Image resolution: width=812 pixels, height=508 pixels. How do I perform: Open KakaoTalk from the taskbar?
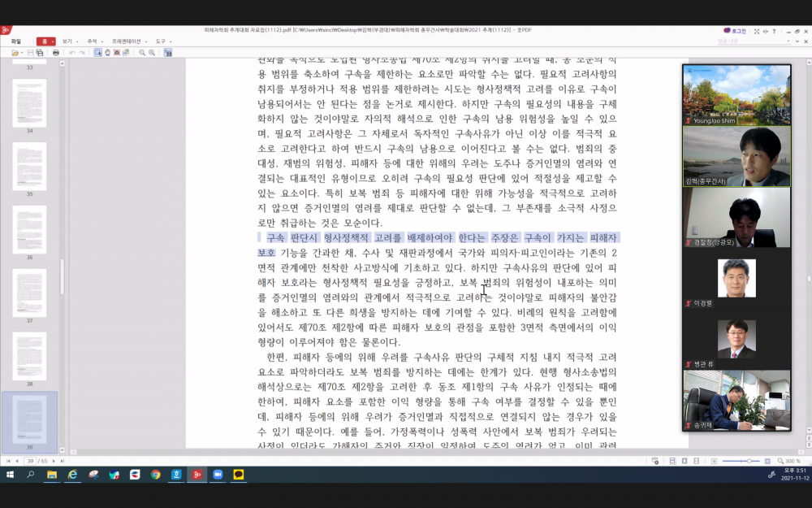[x=238, y=474]
